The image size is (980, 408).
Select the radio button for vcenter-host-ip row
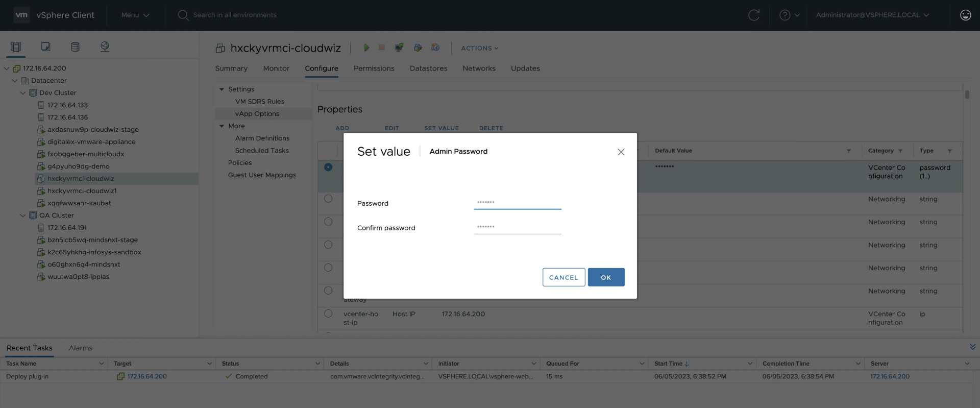(x=328, y=314)
